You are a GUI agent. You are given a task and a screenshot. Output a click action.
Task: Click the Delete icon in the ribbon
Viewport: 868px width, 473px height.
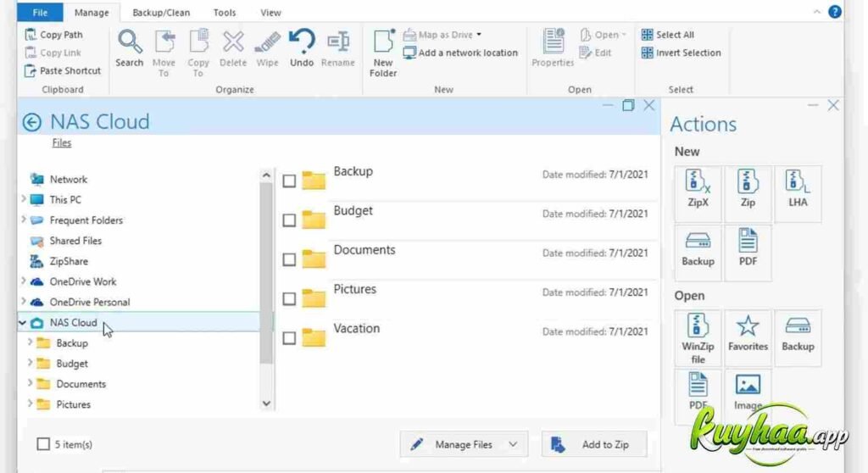(x=233, y=49)
